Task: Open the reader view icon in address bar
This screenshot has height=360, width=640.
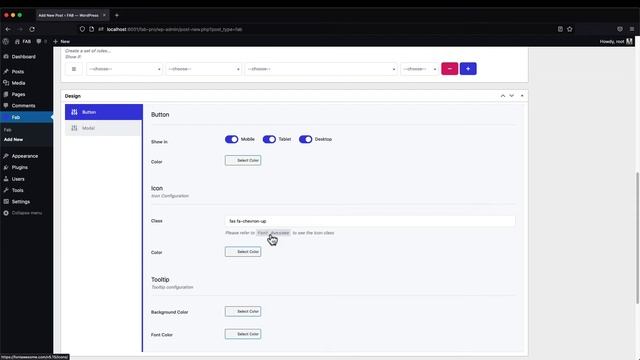Action: 560,29
